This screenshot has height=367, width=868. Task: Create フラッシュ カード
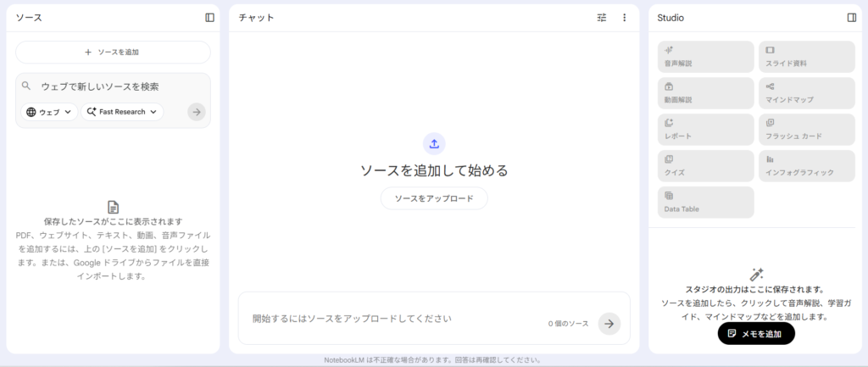click(807, 130)
